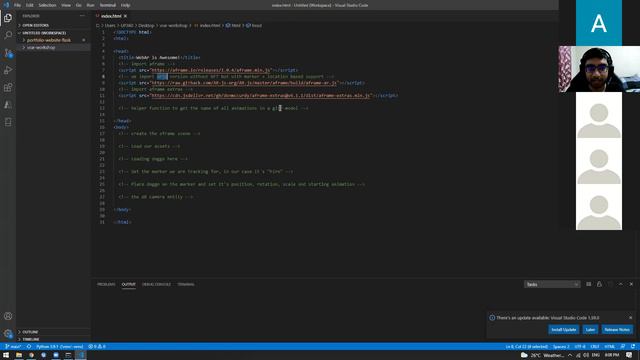The image size is (640, 360).
Task: Click the index.html breadcrumb item
Action: point(207,25)
